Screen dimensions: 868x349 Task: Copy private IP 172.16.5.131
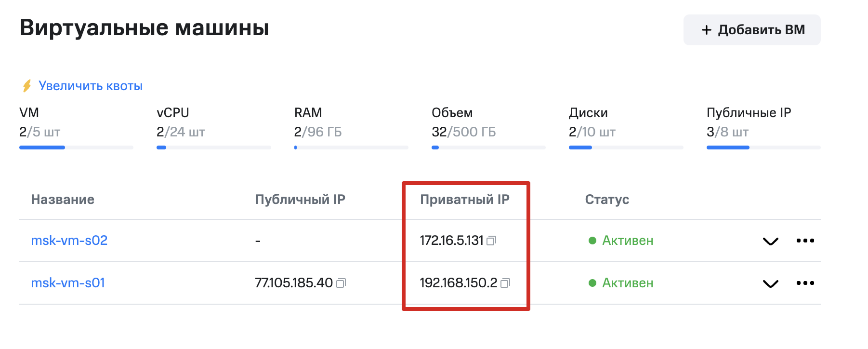tap(491, 241)
